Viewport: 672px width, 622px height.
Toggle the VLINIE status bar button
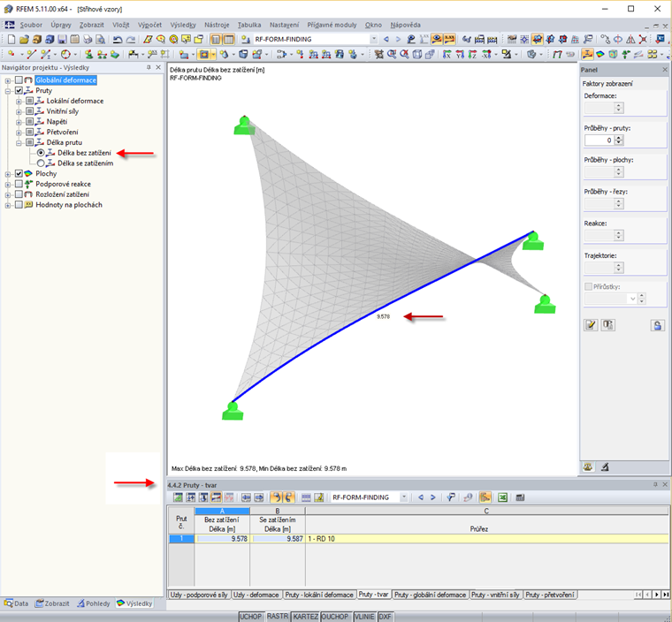(364, 617)
